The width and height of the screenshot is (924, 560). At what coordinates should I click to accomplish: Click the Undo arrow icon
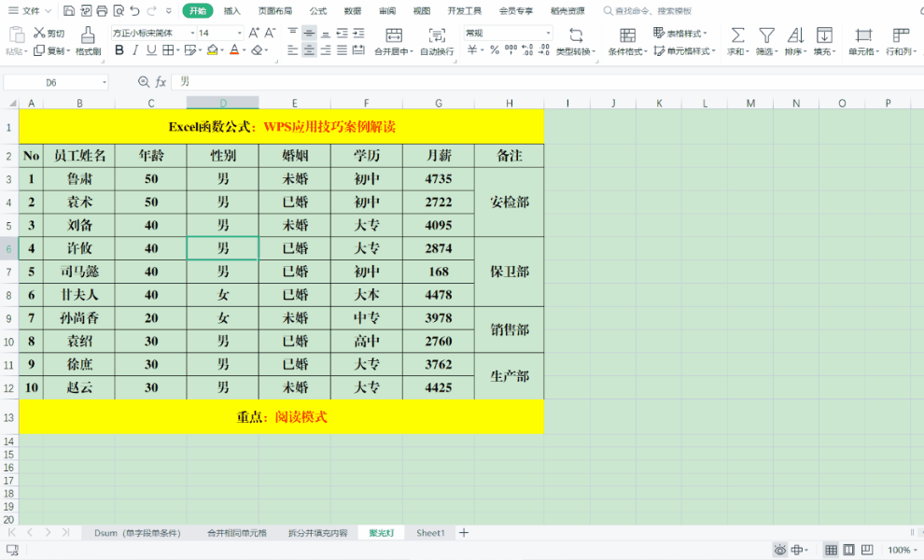coord(134,11)
